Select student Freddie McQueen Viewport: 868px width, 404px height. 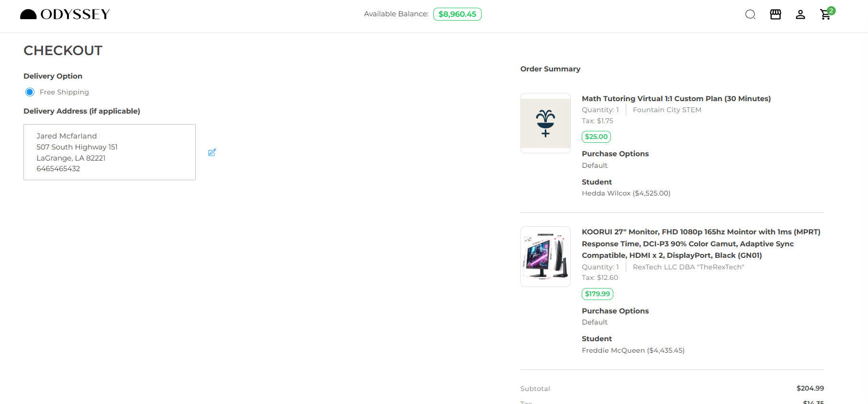click(x=633, y=350)
